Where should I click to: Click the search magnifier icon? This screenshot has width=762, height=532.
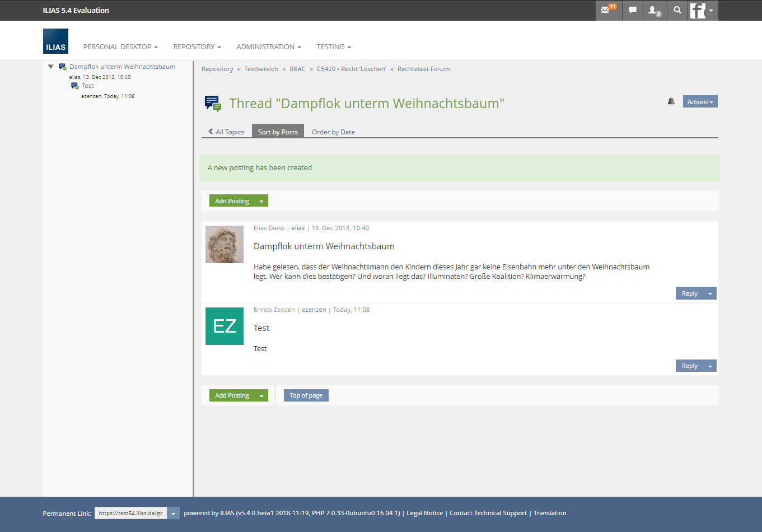677,10
